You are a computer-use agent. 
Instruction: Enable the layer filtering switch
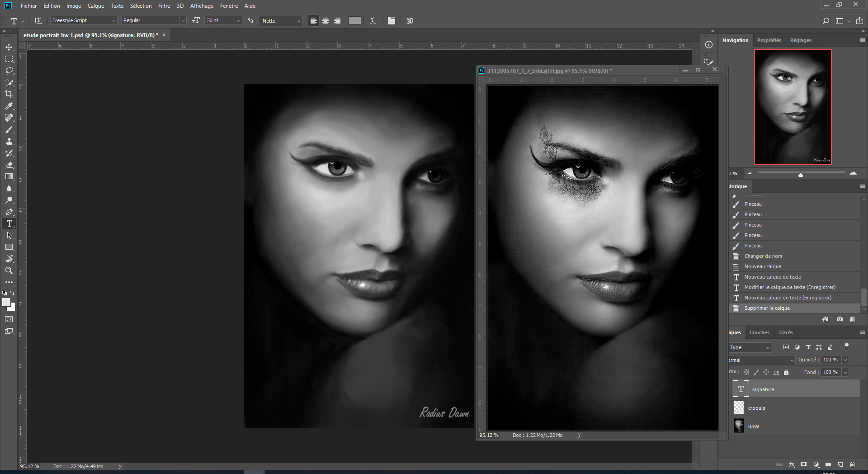847,346
